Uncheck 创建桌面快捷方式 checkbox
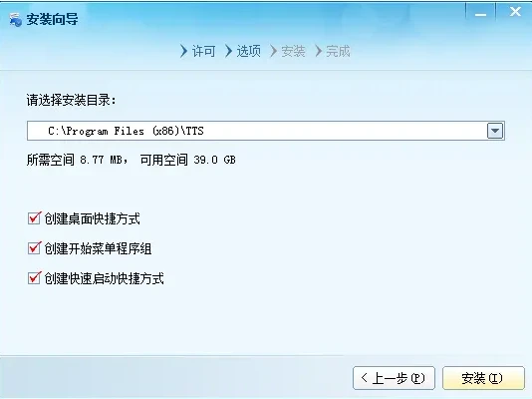 tap(34, 218)
